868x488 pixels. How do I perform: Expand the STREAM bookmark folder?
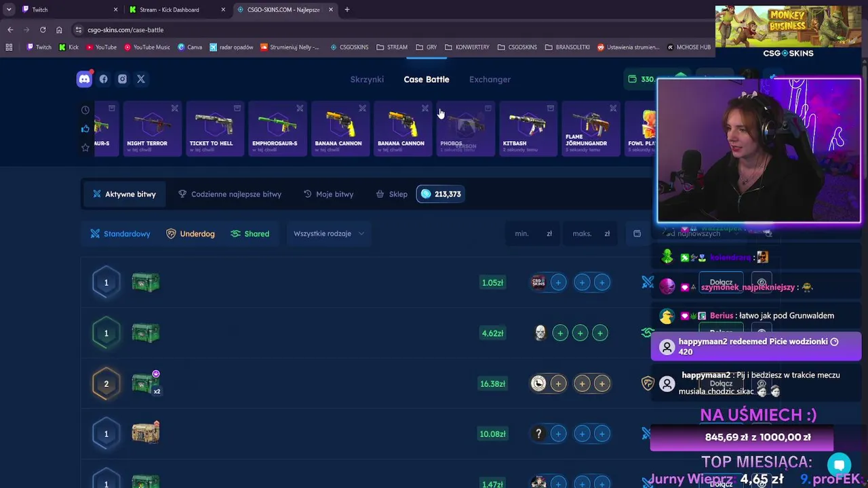[x=392, y=47]
